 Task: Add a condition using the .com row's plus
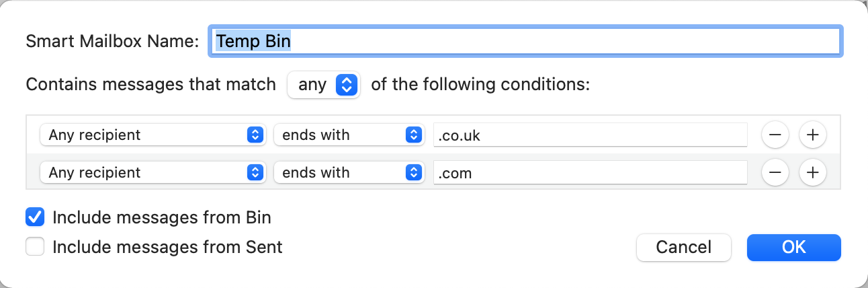click(x=812, y=173)
